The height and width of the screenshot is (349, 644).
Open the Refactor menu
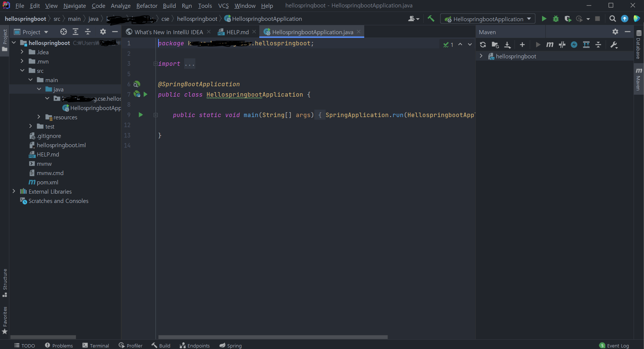147,6
